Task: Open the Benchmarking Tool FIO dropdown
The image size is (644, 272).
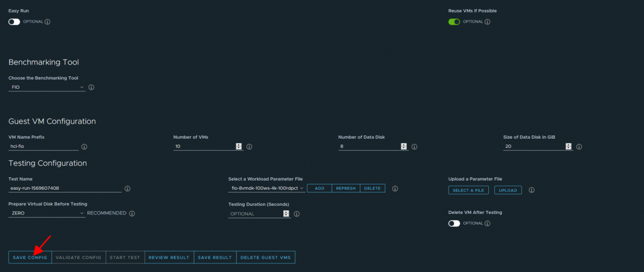Action: [47, 87]
